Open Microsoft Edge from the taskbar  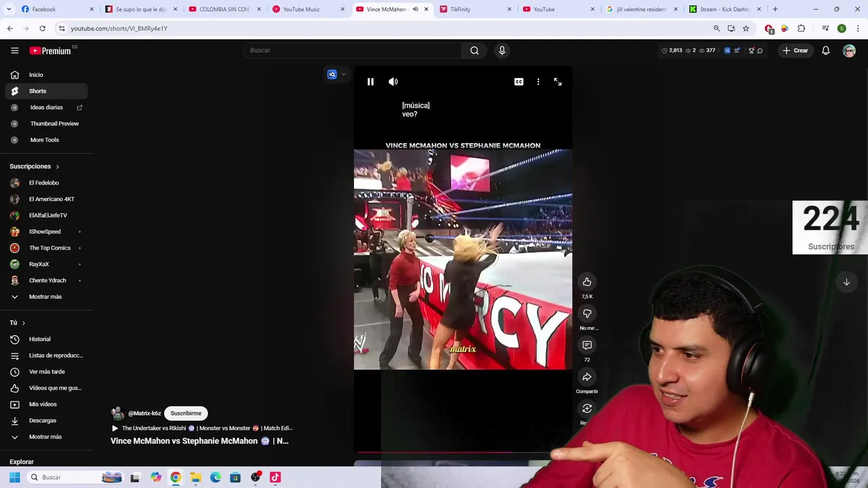[216, 477]
